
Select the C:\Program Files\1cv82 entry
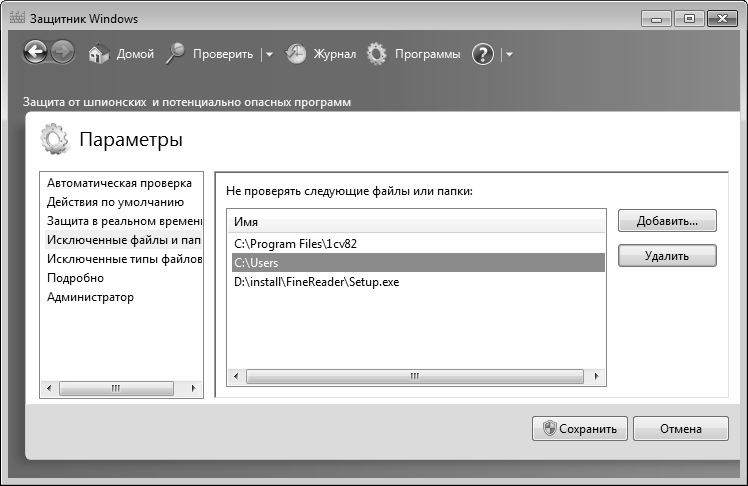418,244
